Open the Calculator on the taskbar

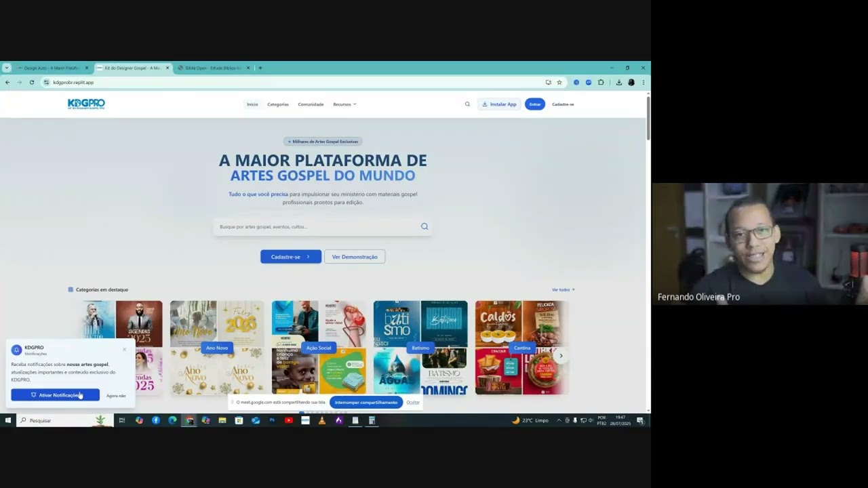pyautogui.click(x=372, y=420)
